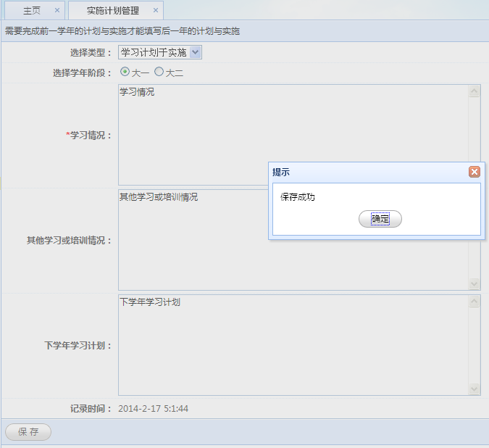
Task: Click the 需要完成前一学年 notice text
Action: click(122, 31)
